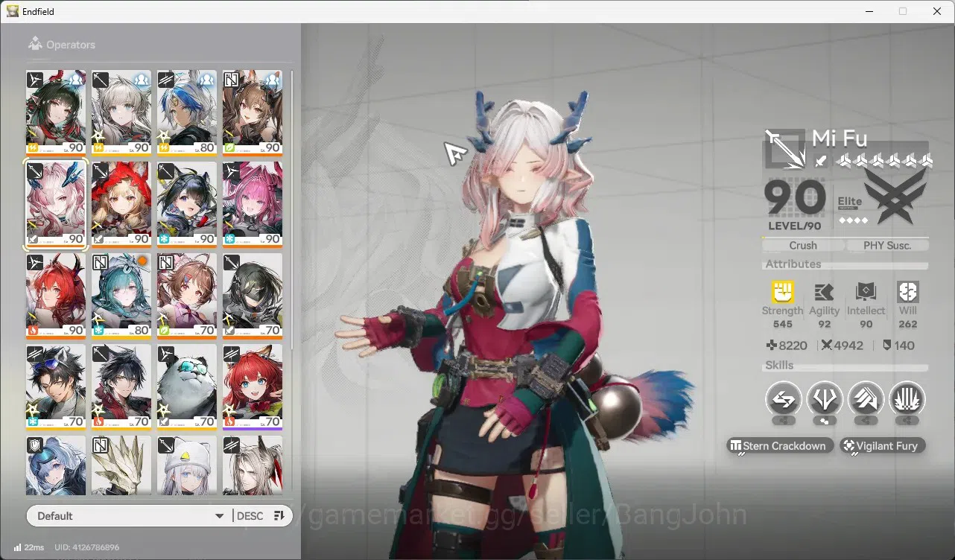Select the red-hooded blonde operator card
The height and width of the screenshot is (560, 955).
pos(121,205)
